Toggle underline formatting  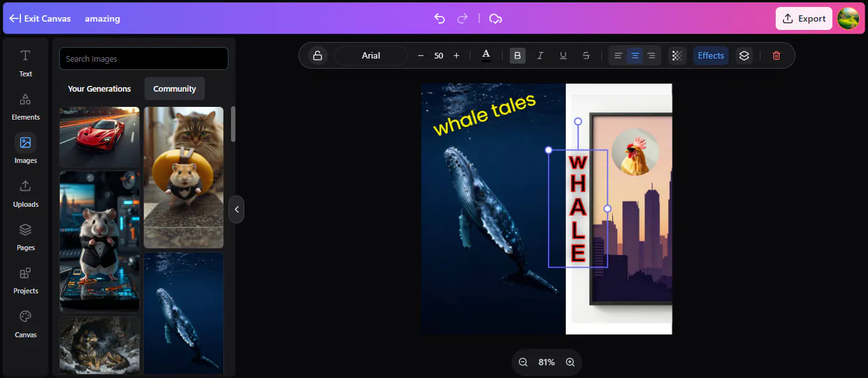[x=563, y=55]
